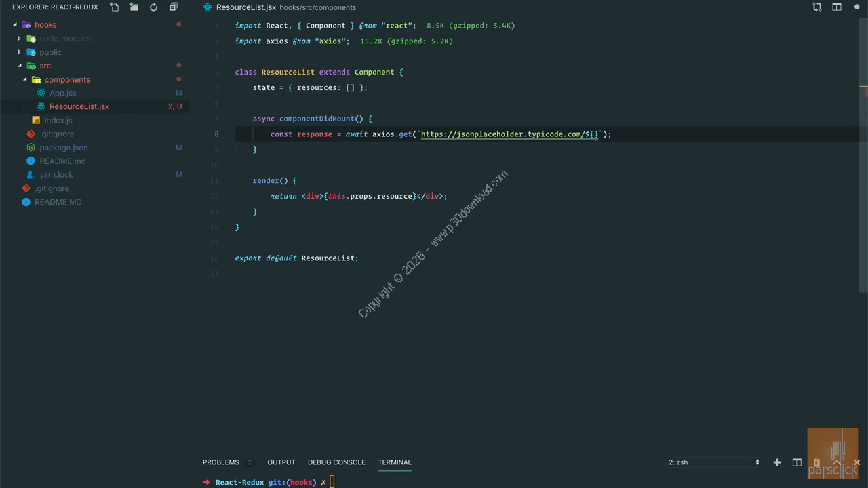Collapse the src folder

click(x=45, y=66)
